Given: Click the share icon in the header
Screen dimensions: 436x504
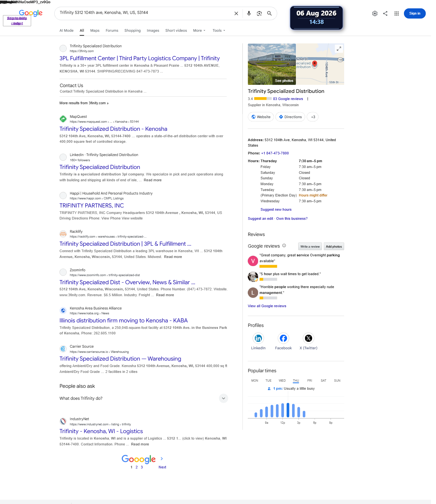Looking at the screenshot, I should coord(385,14).
